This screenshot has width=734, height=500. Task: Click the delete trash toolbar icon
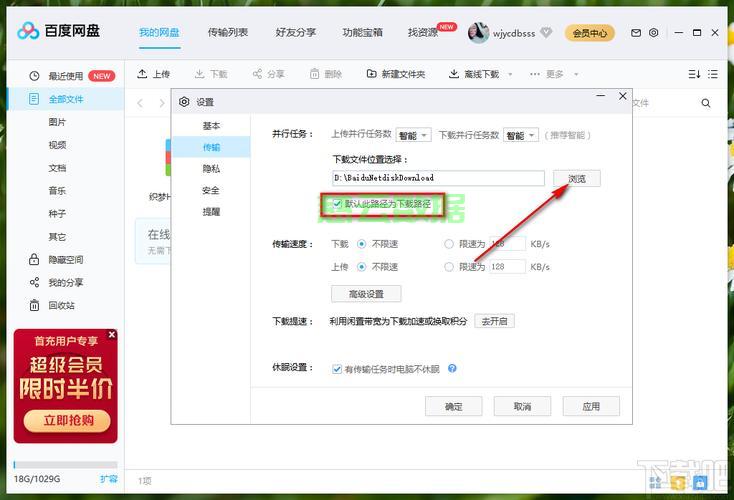pos(315,74)
